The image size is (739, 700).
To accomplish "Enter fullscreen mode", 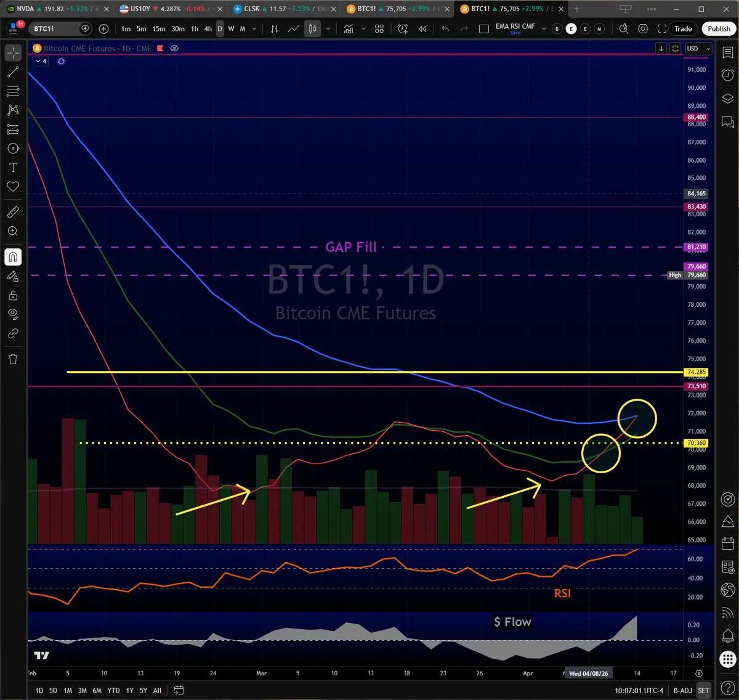I will coord(662,29).
